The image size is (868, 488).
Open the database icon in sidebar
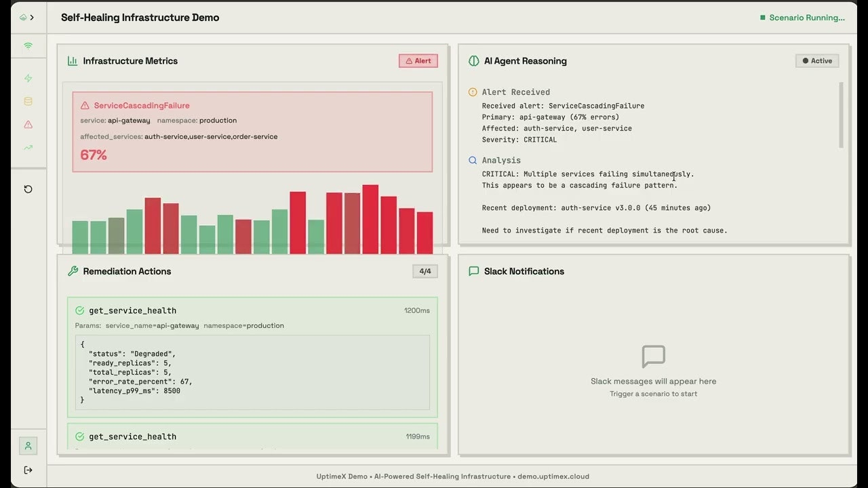(28, 102)
